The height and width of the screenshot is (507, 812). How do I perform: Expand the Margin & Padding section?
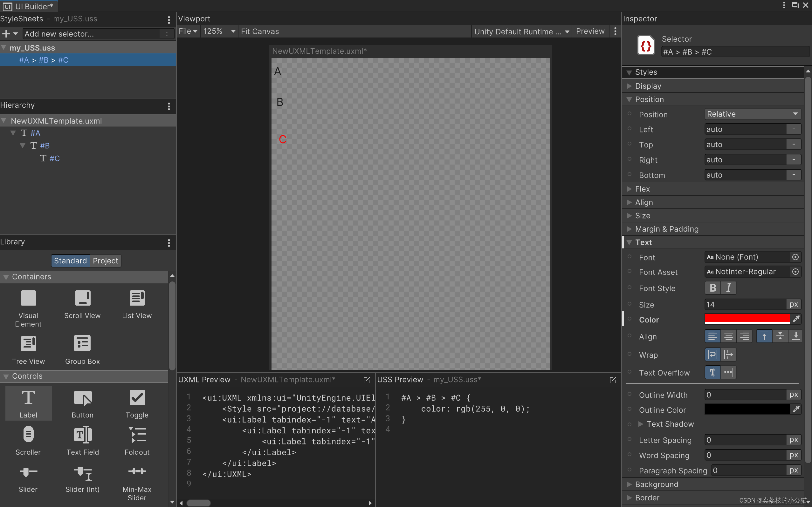point(667,229)
